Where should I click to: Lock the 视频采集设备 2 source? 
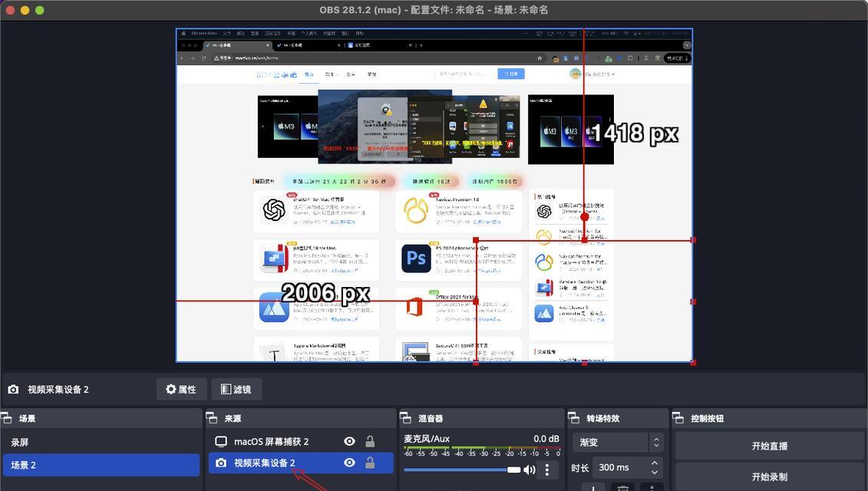tap(370, 463)
